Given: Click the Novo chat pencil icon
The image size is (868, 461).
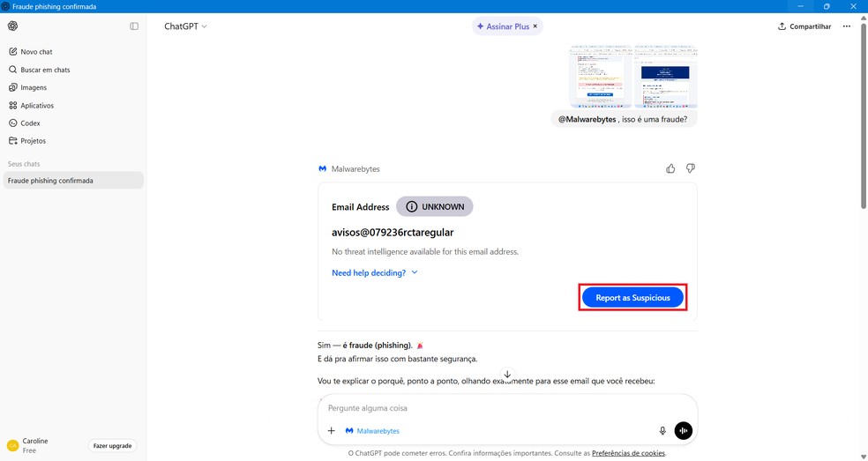Looking at the screenshot, I should (x=12, y=51).
